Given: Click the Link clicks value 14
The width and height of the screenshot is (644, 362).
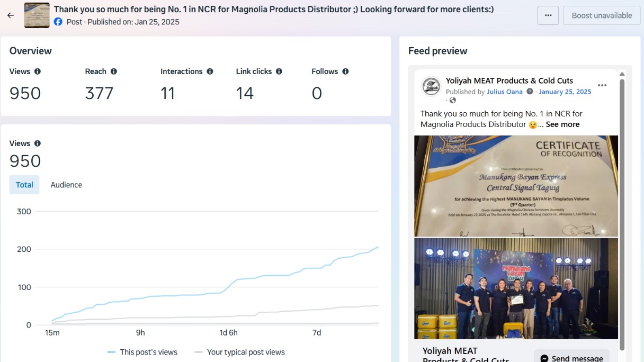Looking at the screenshot, I should [245, 93].
